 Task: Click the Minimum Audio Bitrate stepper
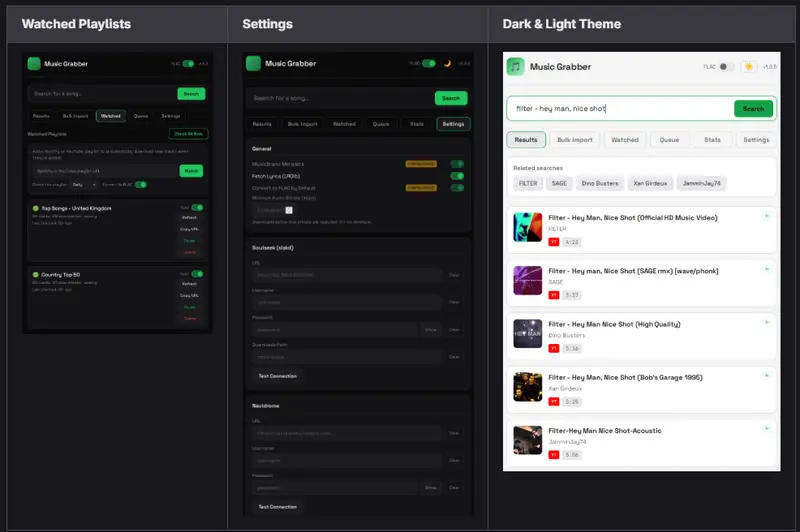click(x=289, y=210)
